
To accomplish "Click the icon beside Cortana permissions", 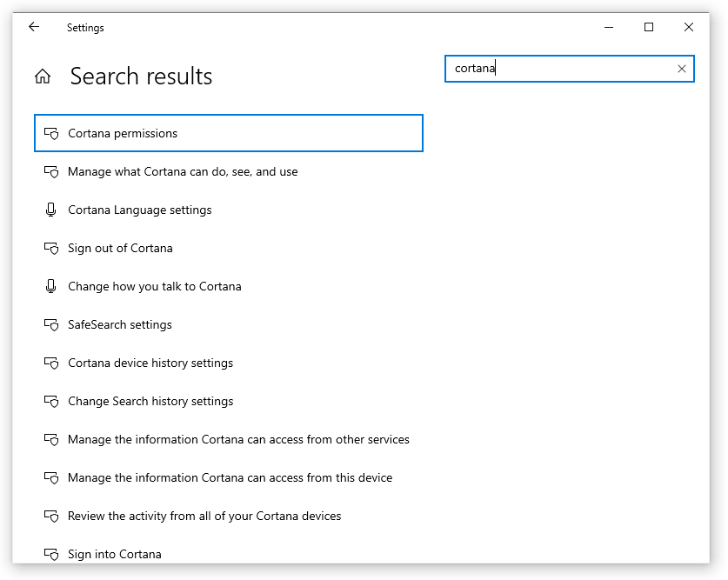I will (51, 134).
